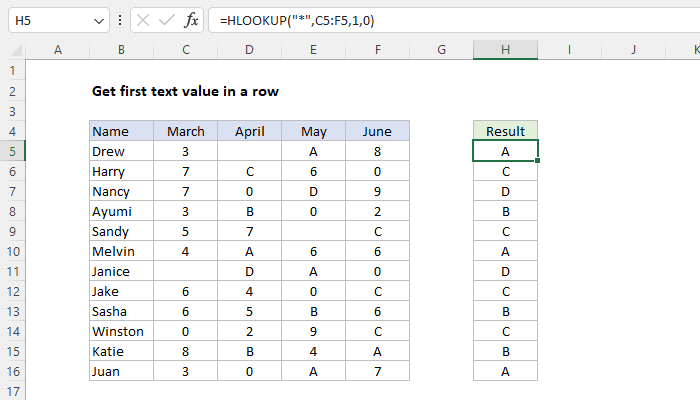700x400 pixels.
Task: Select the 'Sandy' name cell
Action: click(x=121, y=231)
